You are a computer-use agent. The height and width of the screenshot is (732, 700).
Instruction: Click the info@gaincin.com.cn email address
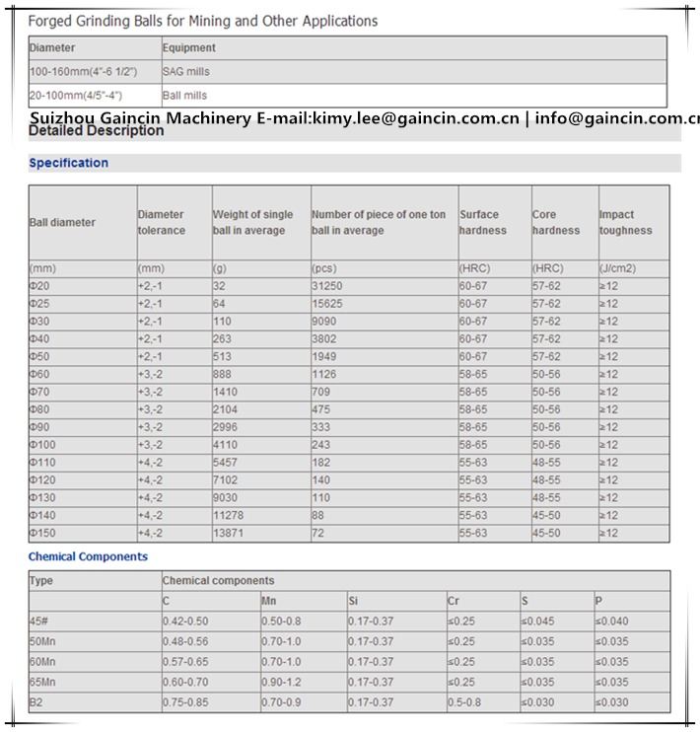617,118
